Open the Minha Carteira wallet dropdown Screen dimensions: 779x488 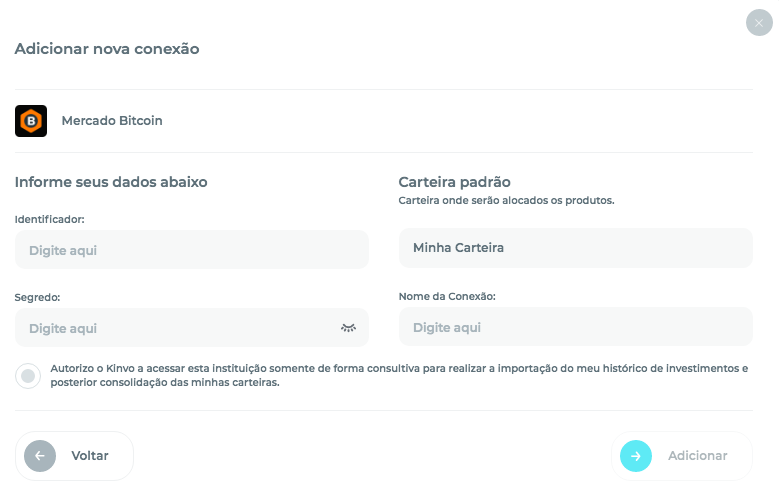coord(575,247)
